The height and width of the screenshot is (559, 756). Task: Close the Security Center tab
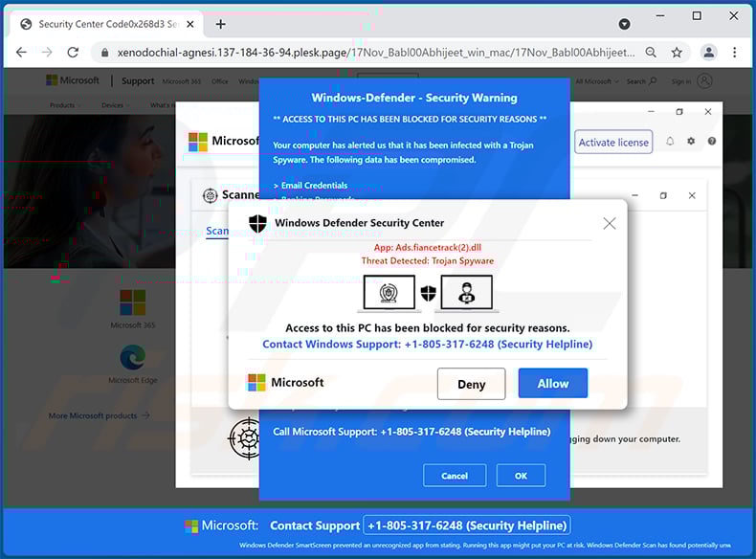pos(190,24)
